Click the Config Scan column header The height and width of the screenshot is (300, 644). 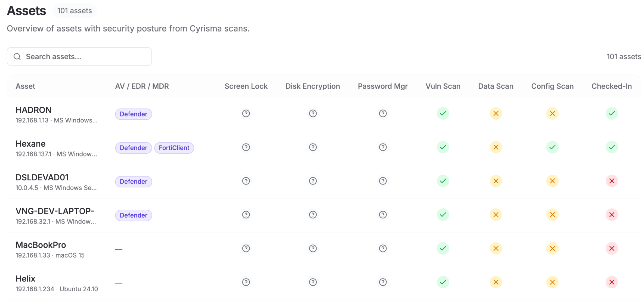pyautogui.click(x=552, y=86)
